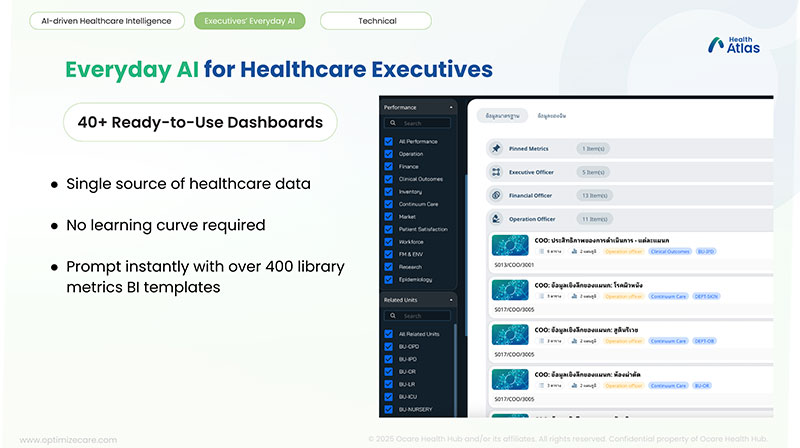Toggle the BU-OR sidebar checkbox

pyautogui.click(x=389, y=371)
